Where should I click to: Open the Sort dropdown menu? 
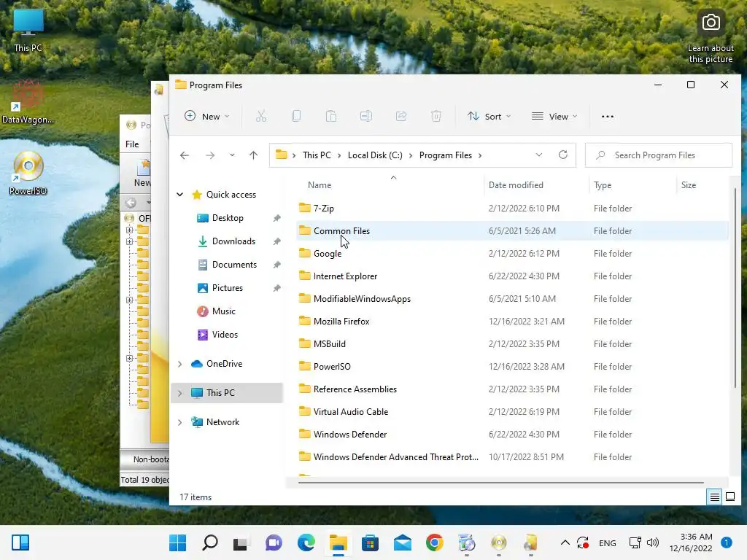[489, 116]
